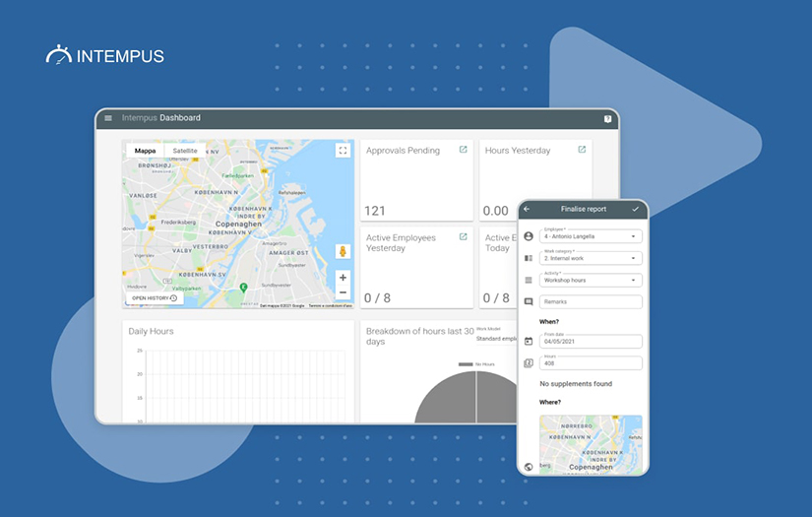This screenshot has height=517, width=812.
Task: Expand the Employee dropdown Antonio Langella
Action: 591,236
